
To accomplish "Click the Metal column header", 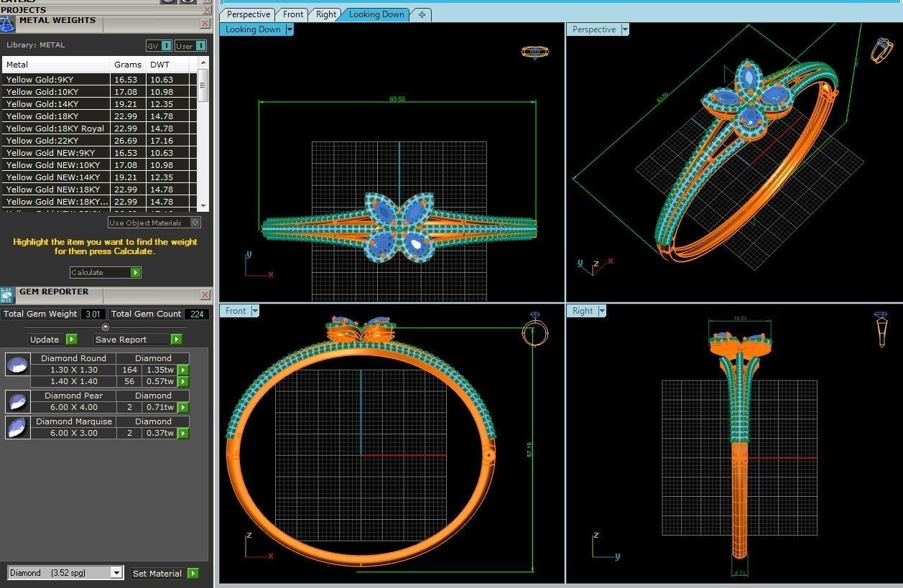I will click(x=56, y=65).
